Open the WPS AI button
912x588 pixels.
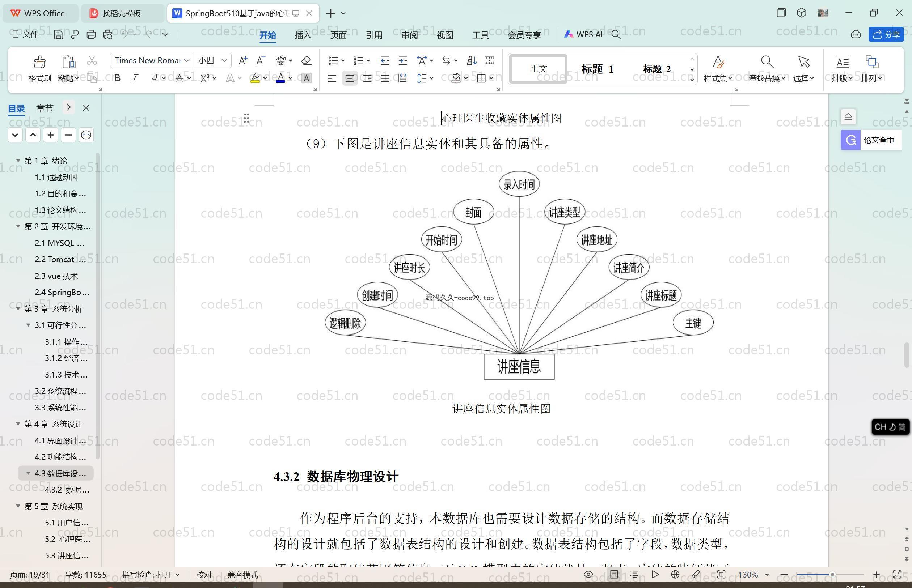click(x=583, y=34)
